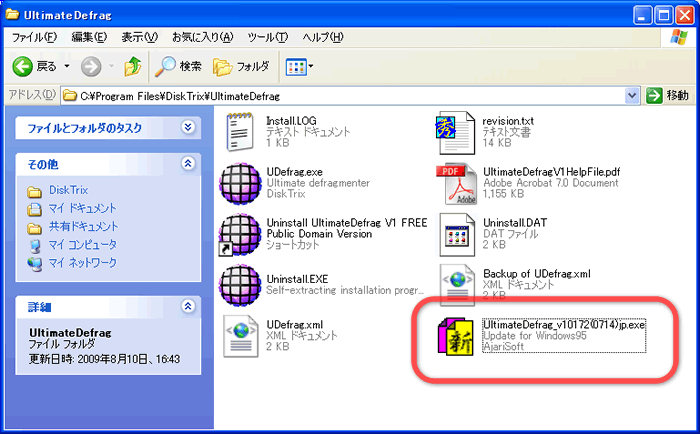Collapse the その他 panel
The height and width of the screenshot is (434, 700).
point(188,163)
